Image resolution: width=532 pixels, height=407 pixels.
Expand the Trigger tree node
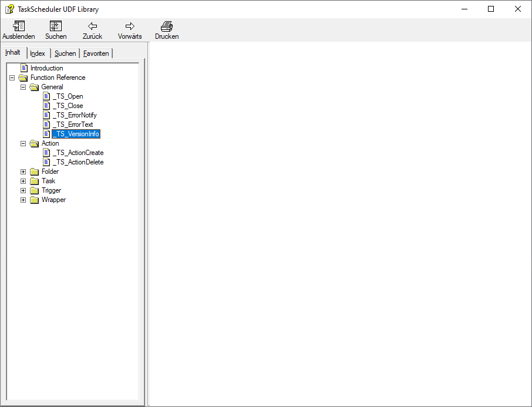23,190
